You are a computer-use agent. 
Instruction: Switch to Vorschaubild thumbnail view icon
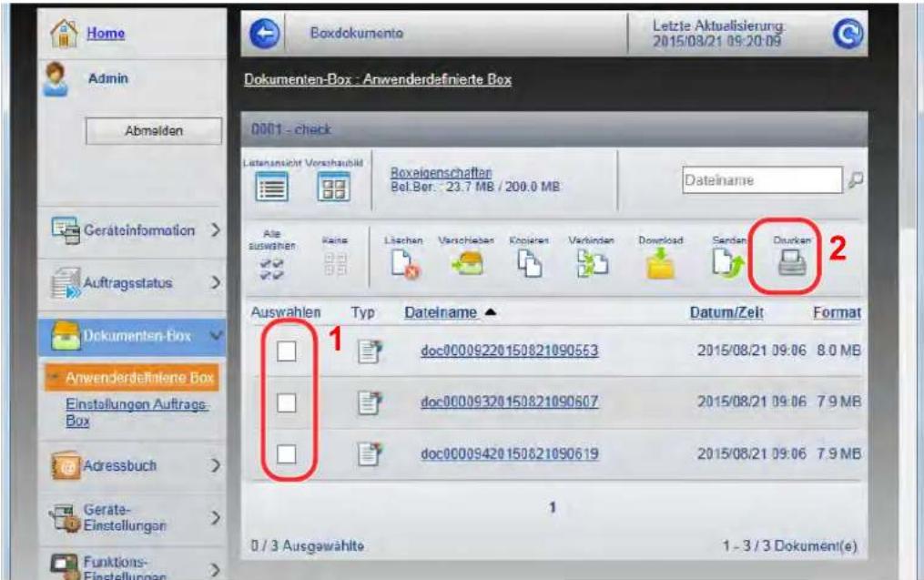(333, 188)
